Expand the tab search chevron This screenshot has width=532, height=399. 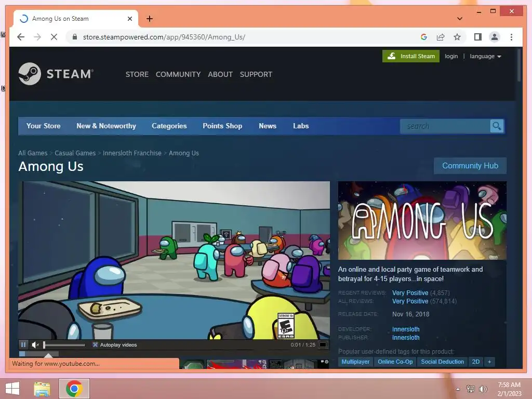(x=459, y=19)
